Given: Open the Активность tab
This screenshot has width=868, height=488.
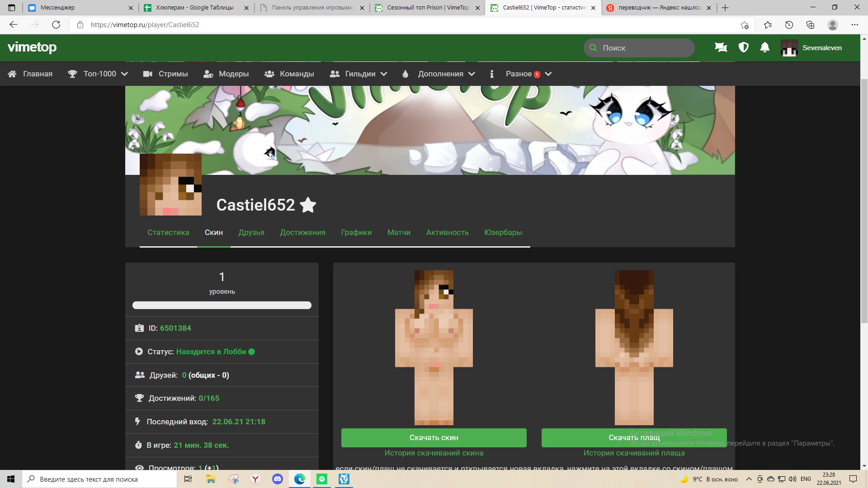Looking at the screenshot, I should 447,232.
